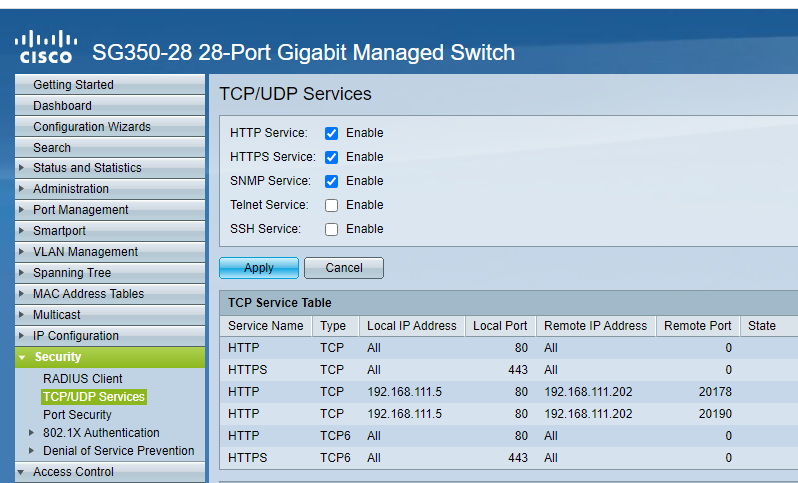Open the Getting Started menu item
The width and height of the screenshot is (798, 483).
73,85
